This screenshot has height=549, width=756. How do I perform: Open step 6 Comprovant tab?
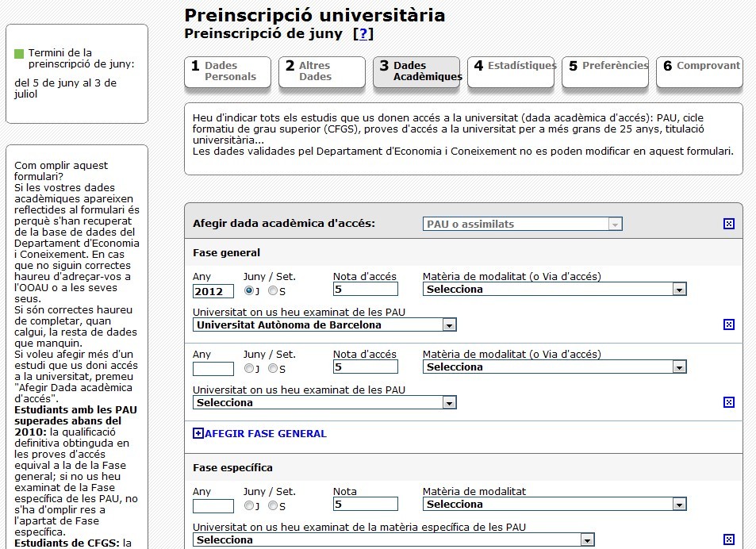[x=700, y=71]
